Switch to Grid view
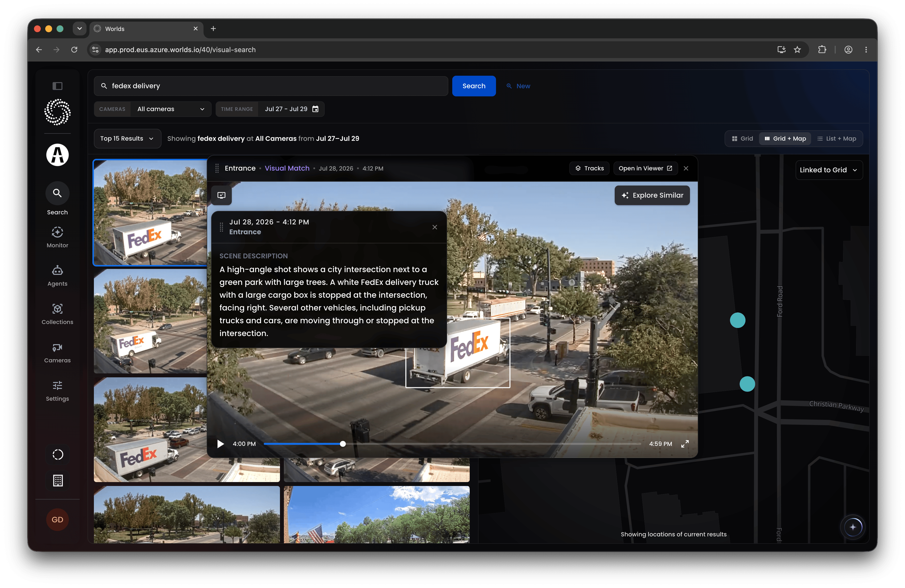Image resolution: width=905 pixels, height=588 pixels. coord(742,138)
